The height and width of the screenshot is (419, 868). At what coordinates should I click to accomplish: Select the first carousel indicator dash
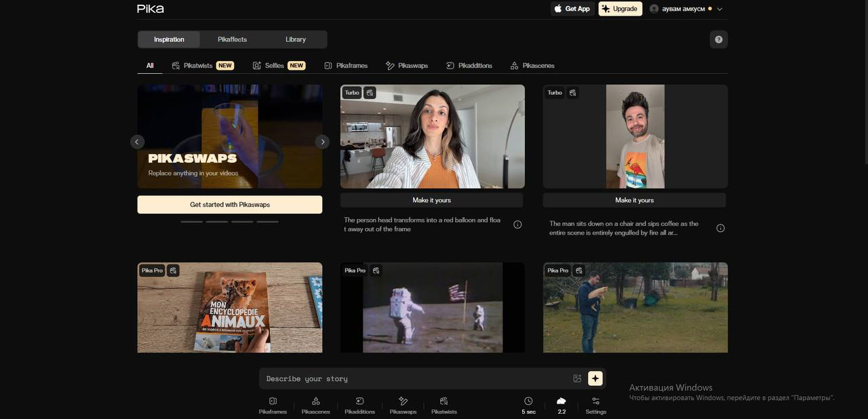click(x=192, y=222)
